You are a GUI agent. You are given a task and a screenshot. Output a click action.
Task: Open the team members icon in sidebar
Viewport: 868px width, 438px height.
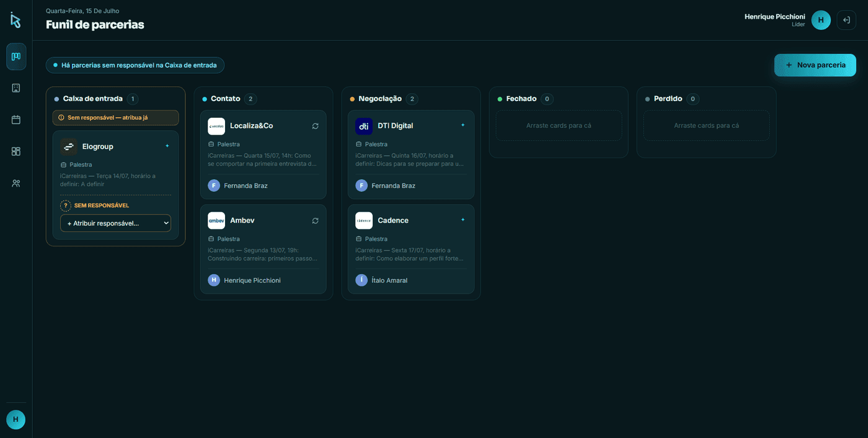click(x=16, y=183)
